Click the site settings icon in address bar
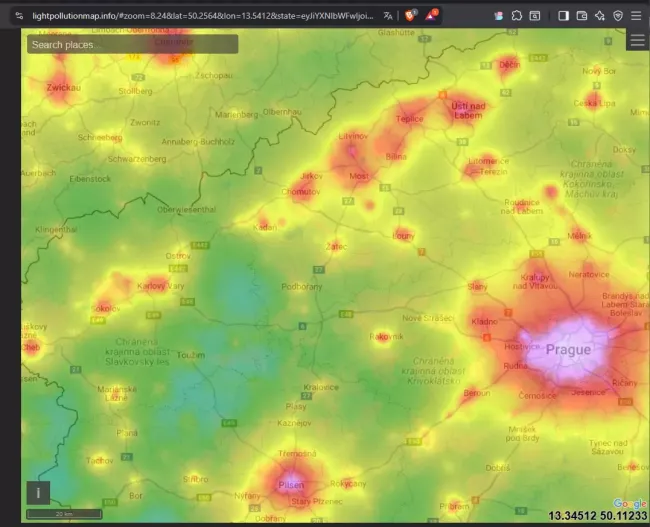650x527 pixels. pyautogui.click(x=19, y=15)
